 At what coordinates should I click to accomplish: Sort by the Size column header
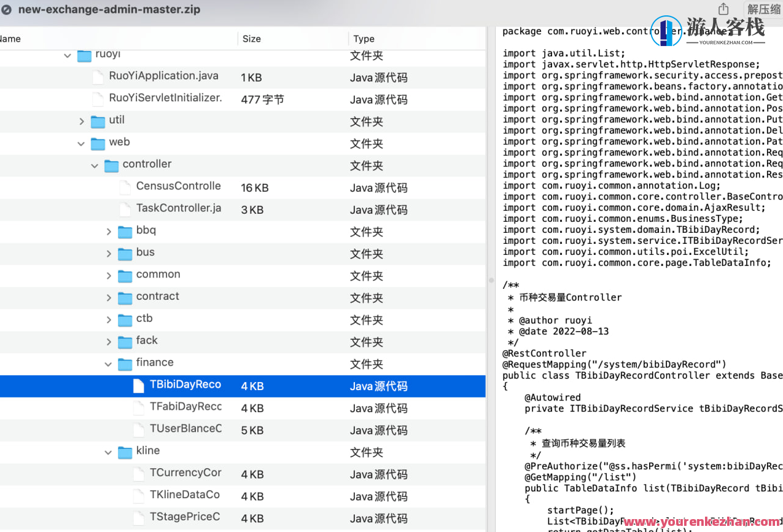(x=252, y=39)
